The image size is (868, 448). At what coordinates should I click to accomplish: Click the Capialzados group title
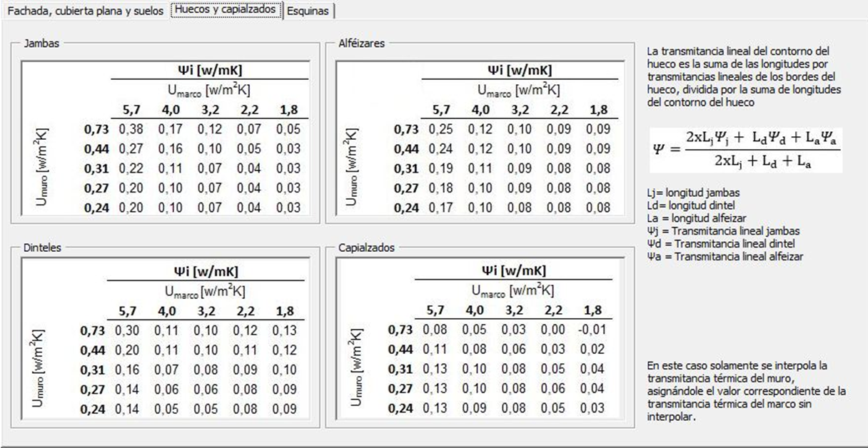coord(365,248)
